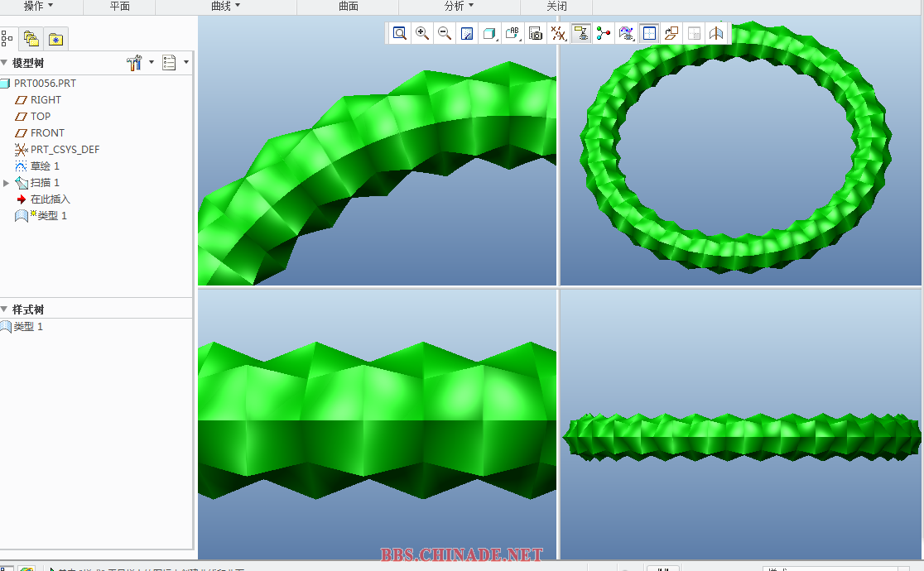Toggle datum display filters
The height and width of the screenshot is (571, 924).
pos(559,33)
